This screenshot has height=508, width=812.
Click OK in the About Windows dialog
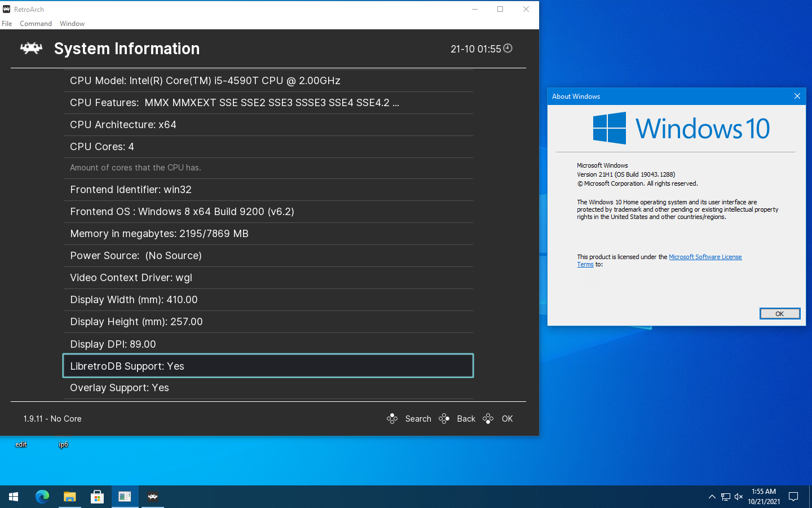point(780,313)
